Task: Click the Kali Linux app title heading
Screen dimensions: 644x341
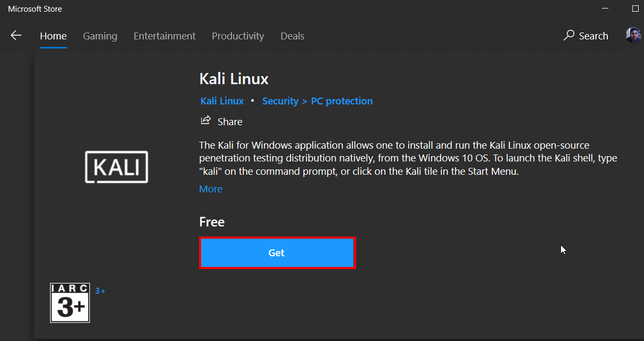Action: coord(234,79)
